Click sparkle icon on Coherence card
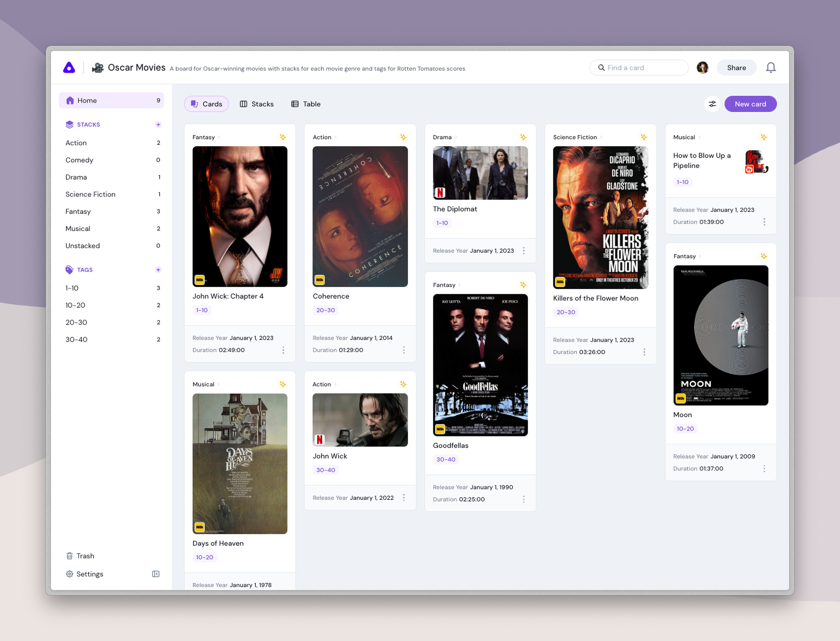The height and width of the screenshot is (641, 840). click(403, 137)
